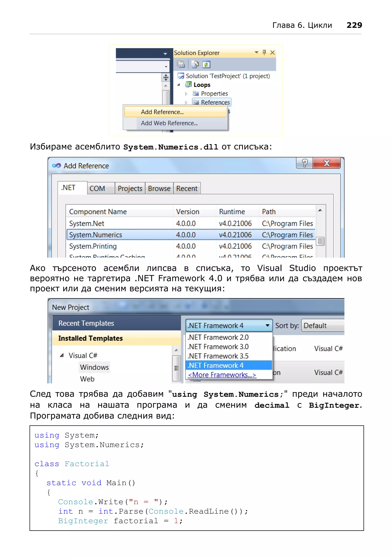Choose .NET Framework 2.0 option
This screenshot has height=558, width=392.
pos(229,337)
